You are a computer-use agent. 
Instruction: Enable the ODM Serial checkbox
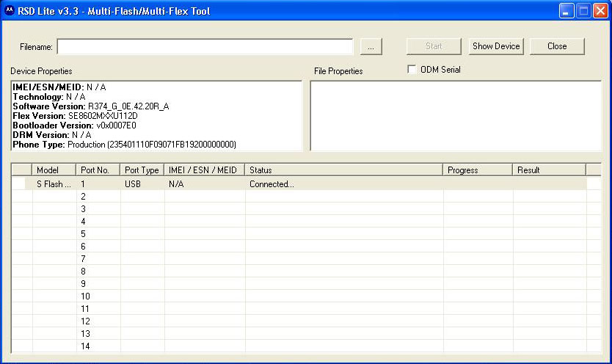click(412, 70)
